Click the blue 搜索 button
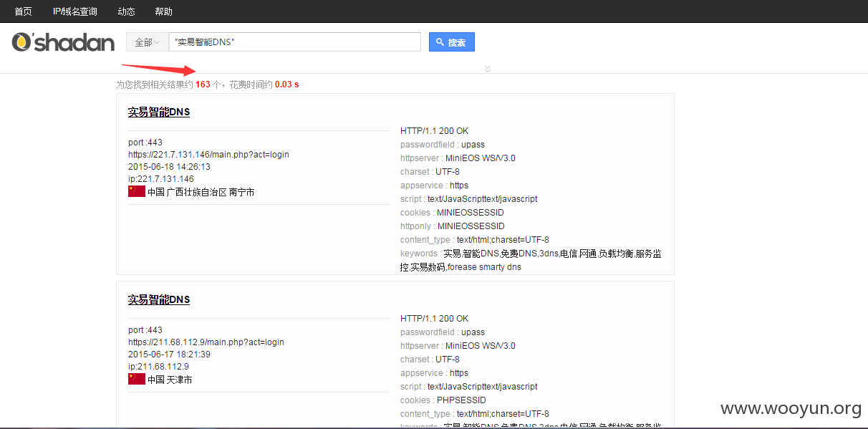This screenshot has width=868, height=429. (x=451, y=42)
